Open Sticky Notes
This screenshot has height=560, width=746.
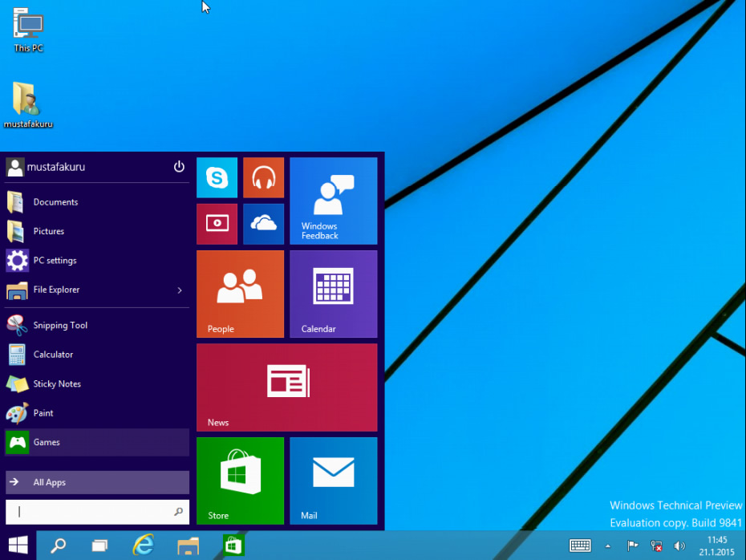click(x=97, y=384)
